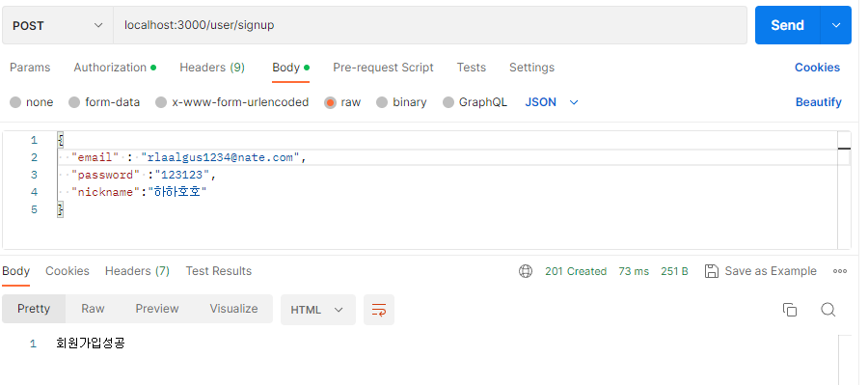Open the Cookies link
Screen dimensions: 868x385
817,68
